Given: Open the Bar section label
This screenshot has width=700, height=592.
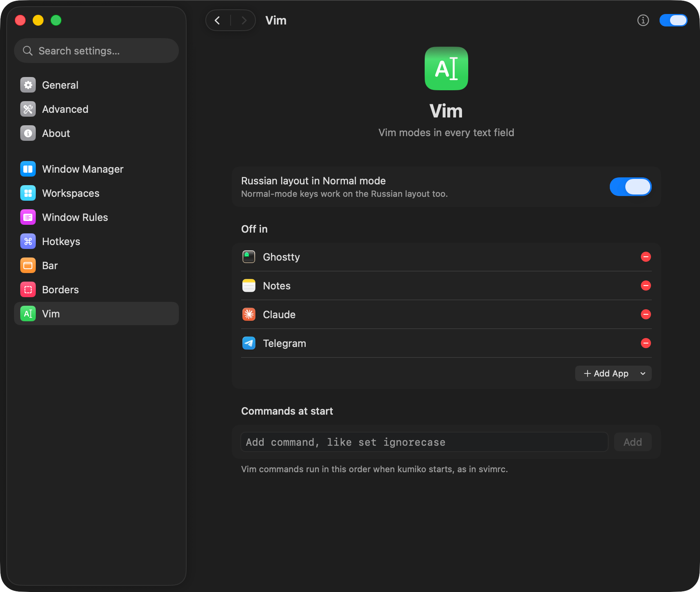Looking at the screenshot, I should [50, 266].
